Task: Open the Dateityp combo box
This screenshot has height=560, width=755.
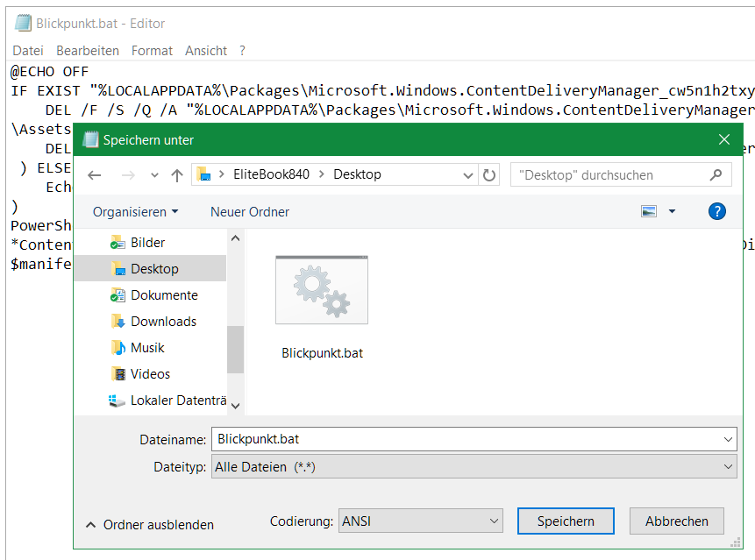Action: point(474,467)
